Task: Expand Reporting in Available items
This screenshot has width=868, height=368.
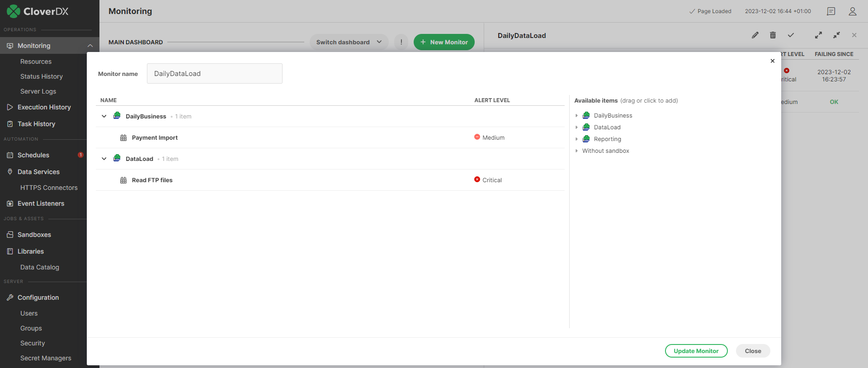Action: pos(576,139)
